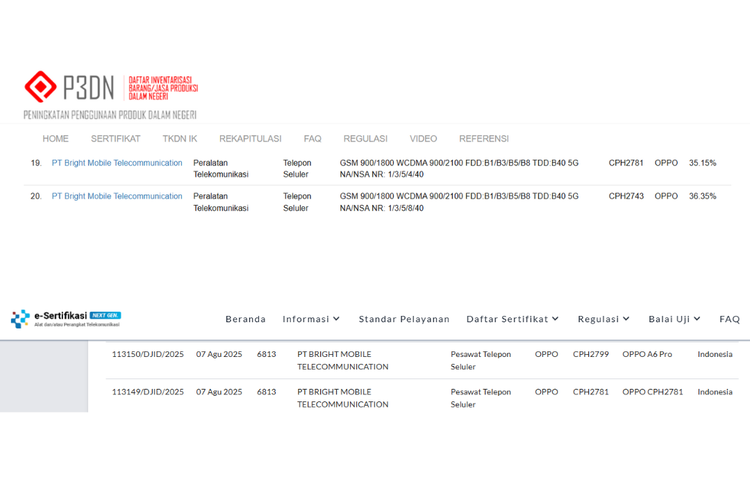Open the P3DN FAQ menu item
Screen dimensions: 750x500
pyautogui.click(x=312, y=139)
